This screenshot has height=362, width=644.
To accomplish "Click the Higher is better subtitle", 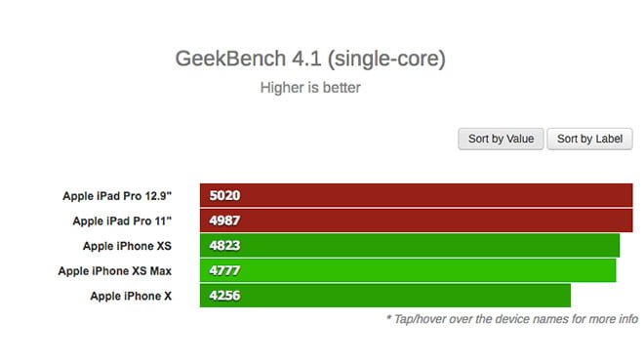I will pos(310,88).
